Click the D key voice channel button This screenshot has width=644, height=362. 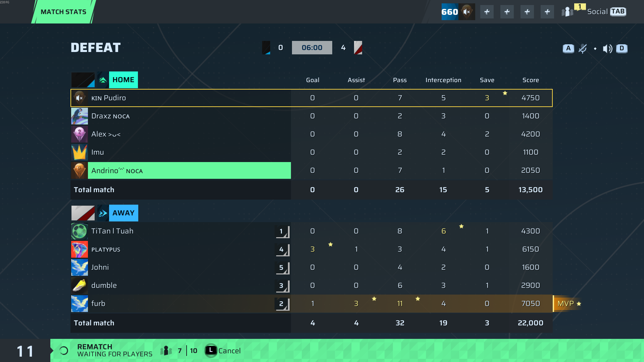click(622, 48)
